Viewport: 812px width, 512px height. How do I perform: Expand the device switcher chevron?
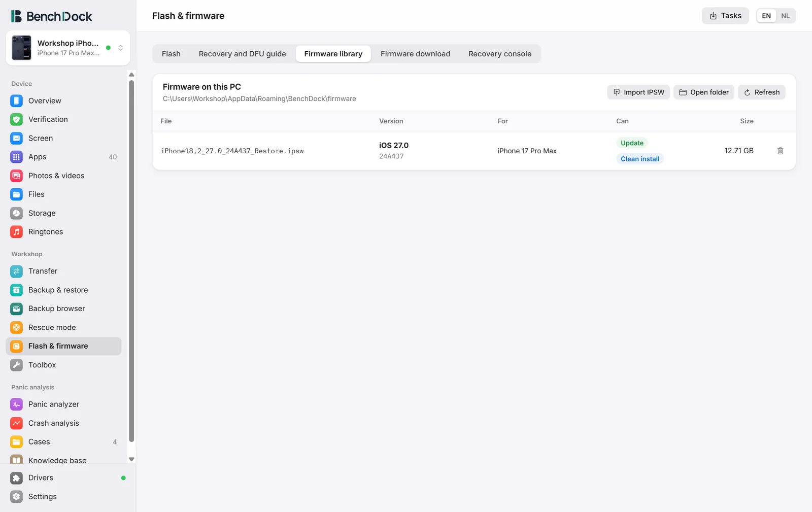coord(120,48)
